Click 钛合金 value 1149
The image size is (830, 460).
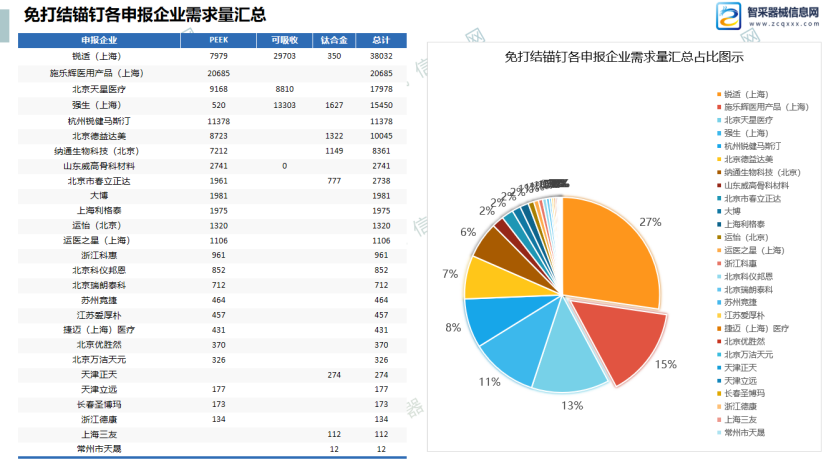334,151
